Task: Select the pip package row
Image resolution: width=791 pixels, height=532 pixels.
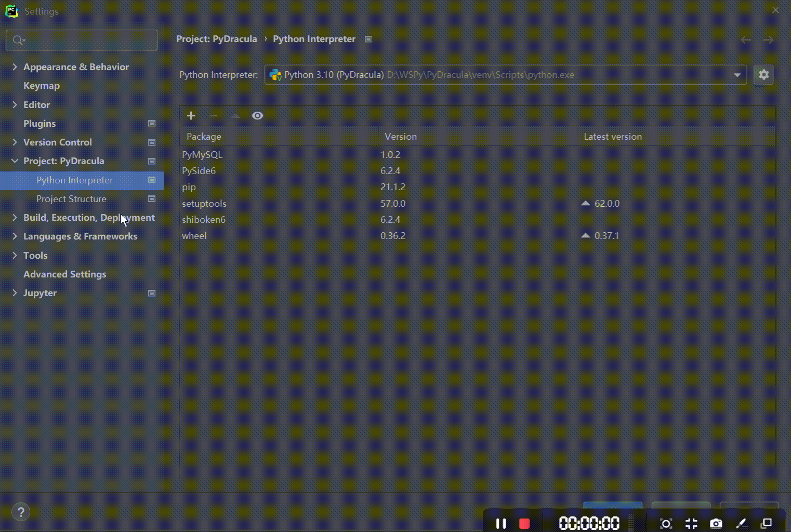Action: 478,187
